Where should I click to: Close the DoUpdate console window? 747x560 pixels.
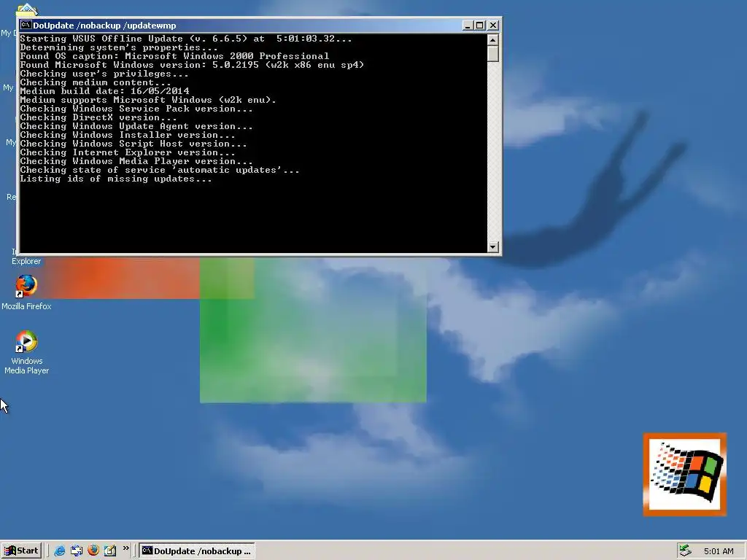click(493, 26)
